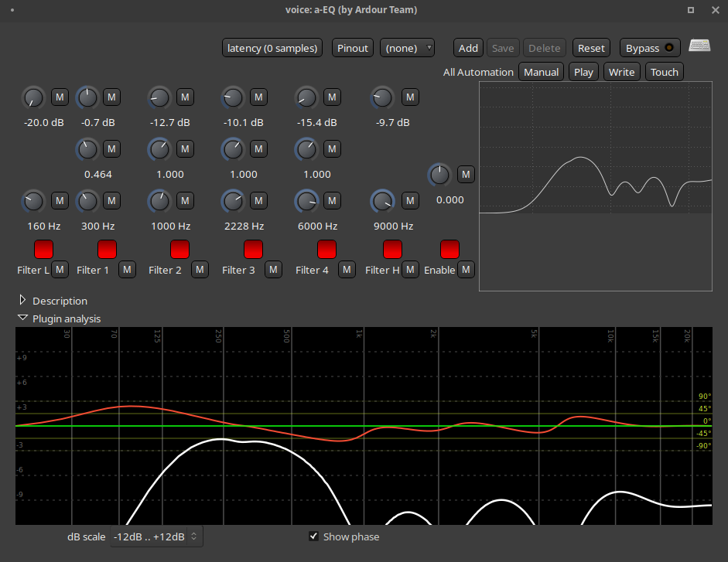Click the Pinout button
This screenshot has height=562, width=728.
tap(352, 48)
